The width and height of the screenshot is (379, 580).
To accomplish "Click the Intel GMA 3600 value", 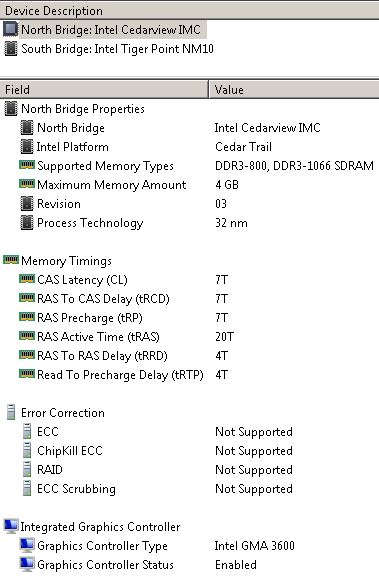I will (255, 546).
